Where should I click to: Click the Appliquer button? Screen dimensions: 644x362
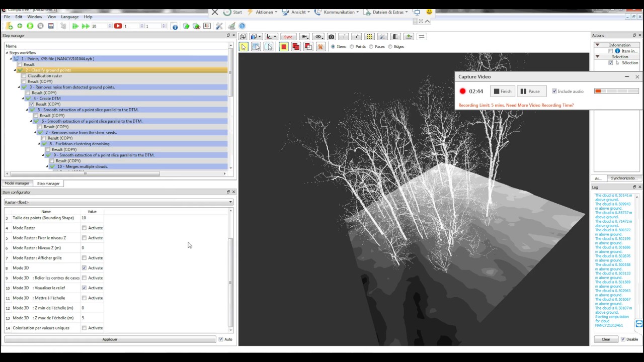click(110, 339)
